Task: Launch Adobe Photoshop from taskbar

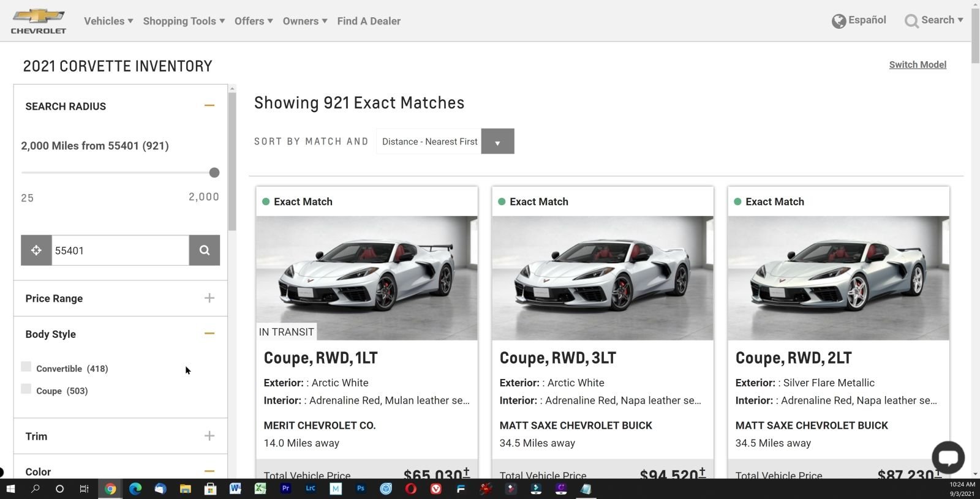Action: [361, 489]
